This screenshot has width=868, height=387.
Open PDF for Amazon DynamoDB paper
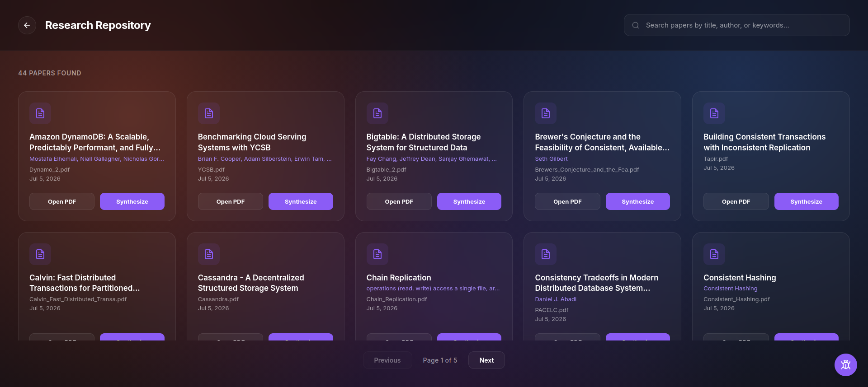[x=62, y=201]
